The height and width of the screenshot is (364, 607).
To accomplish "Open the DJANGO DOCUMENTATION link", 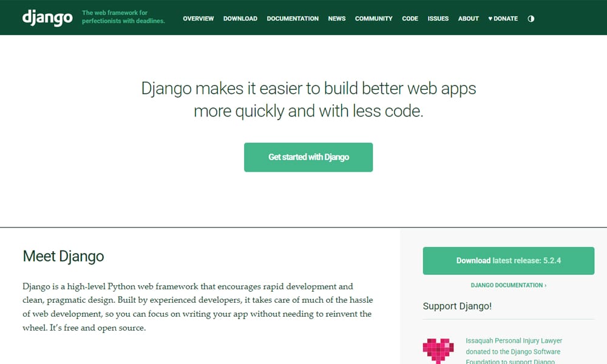I will click(506, 285).
